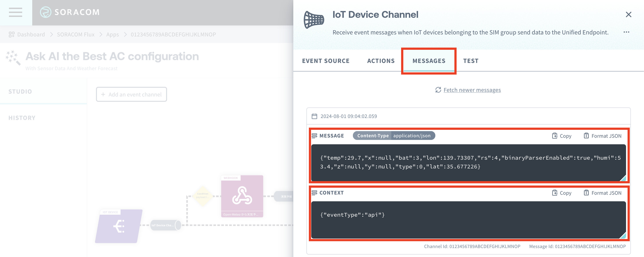Click the Ask AI the Best AC configuration title
The height and width of the screenshot is (257, 644).
click(112, 56)
